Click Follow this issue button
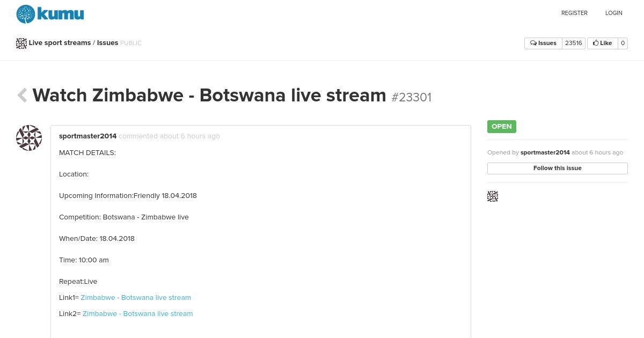The height and width of the screenshot is (338, 644). [557, 168]
